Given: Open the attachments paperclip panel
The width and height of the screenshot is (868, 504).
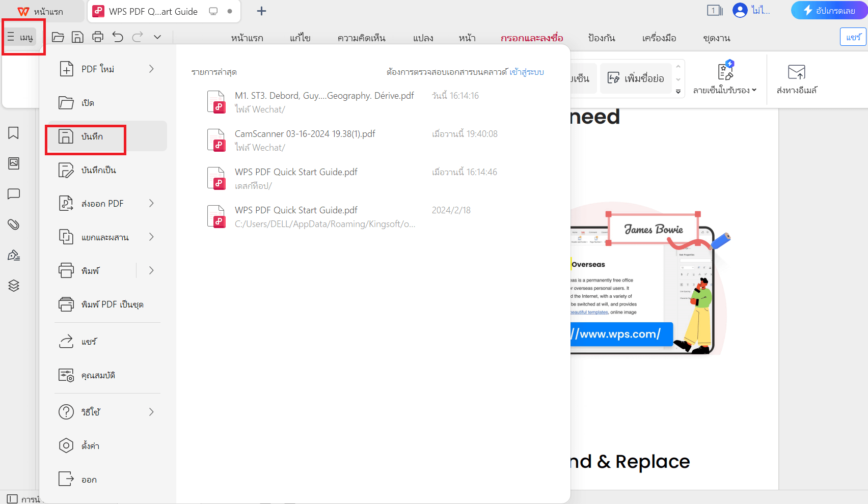Looking at the screenshot, I should point(14,225).
